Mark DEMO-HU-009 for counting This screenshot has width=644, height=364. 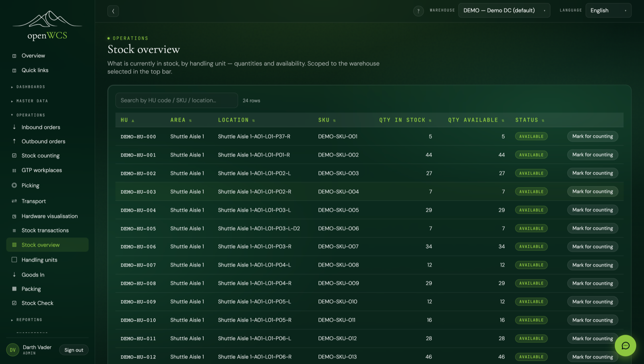pos(592,302)
